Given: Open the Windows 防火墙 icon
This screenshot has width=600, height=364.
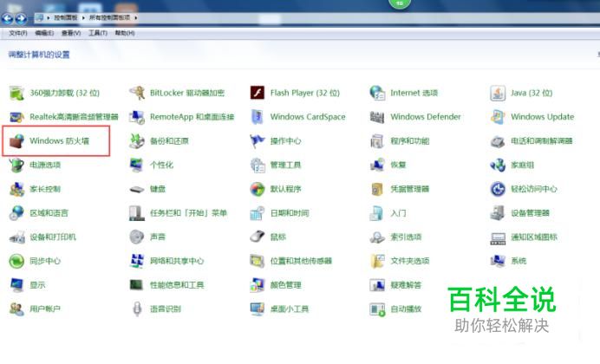Looking at the screenshot, I should (x=16, y=141).
